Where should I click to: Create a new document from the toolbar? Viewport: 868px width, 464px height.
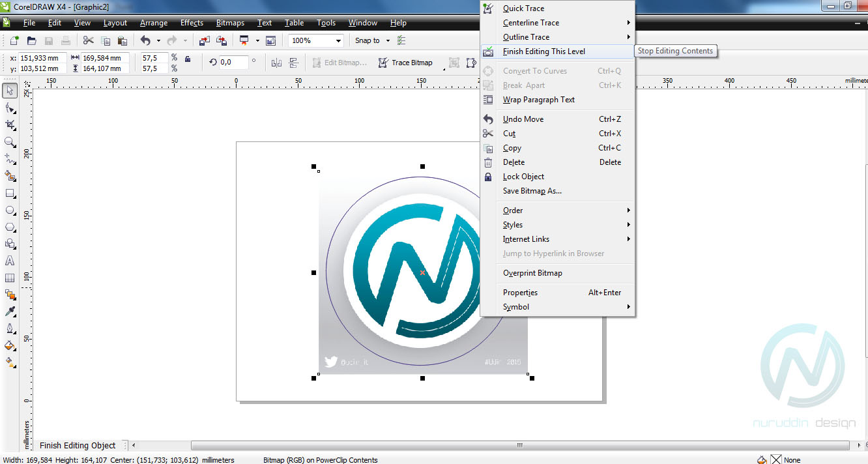point(15,40)
